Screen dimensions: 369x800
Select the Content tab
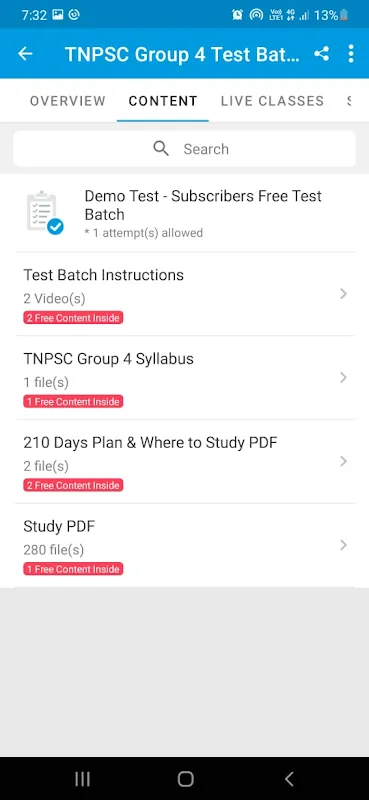pyautogui.click(x=163, y=101)
